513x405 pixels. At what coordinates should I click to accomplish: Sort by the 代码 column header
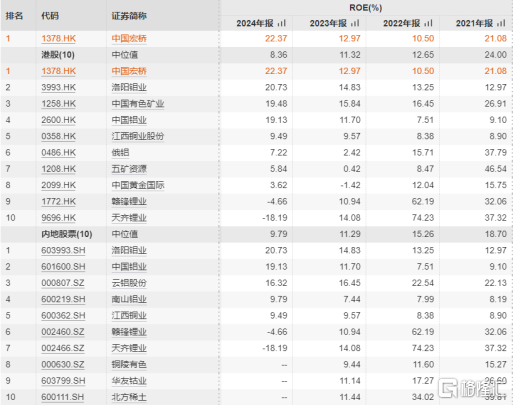[x=50, y=16]
